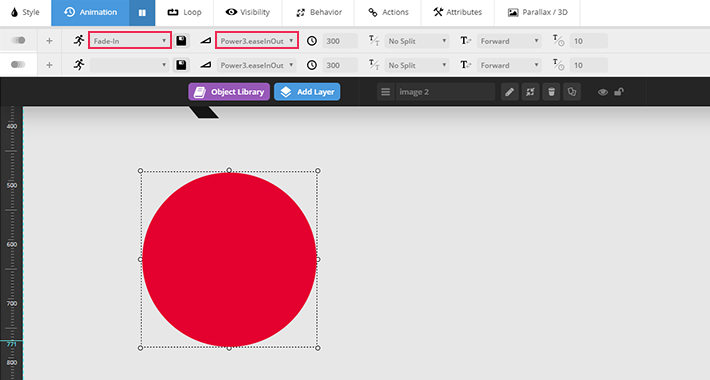
Task: Switch to the Animation tab
Action: click(x=90, y=12)
